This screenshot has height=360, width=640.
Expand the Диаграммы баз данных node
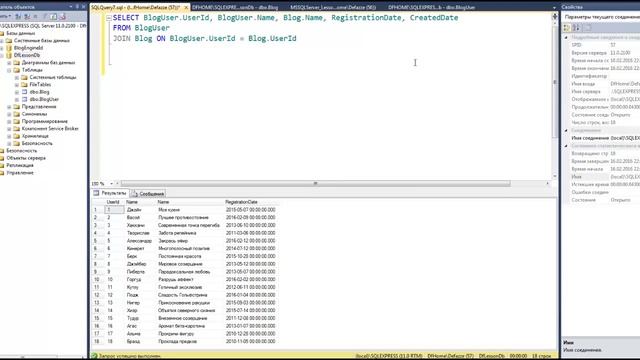pyautogui.click(x=9, y=62)
